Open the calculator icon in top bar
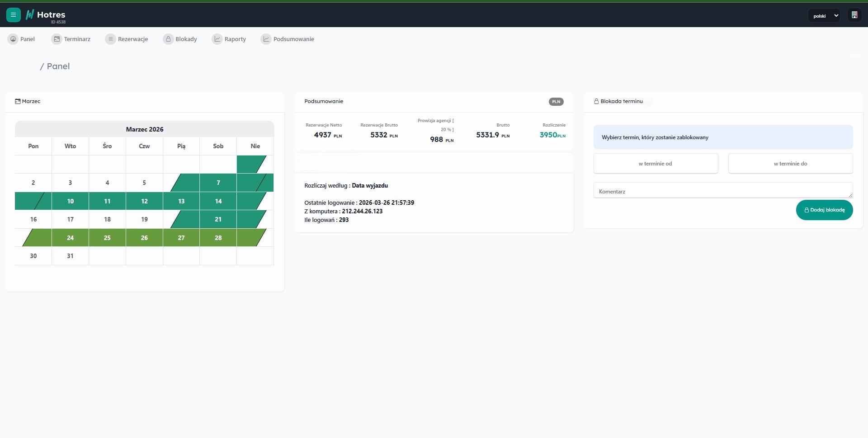Viewport: 868px width, 438px height. click(x=854, y=15)
